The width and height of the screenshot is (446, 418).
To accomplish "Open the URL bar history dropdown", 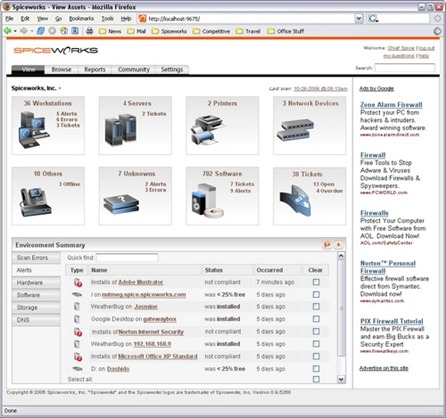I will point(359,19).
